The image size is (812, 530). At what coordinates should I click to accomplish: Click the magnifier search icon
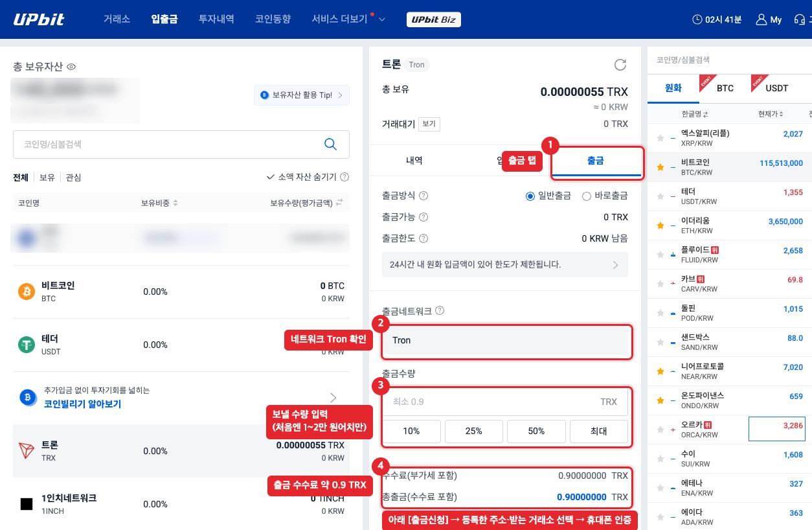click(330, 144)
